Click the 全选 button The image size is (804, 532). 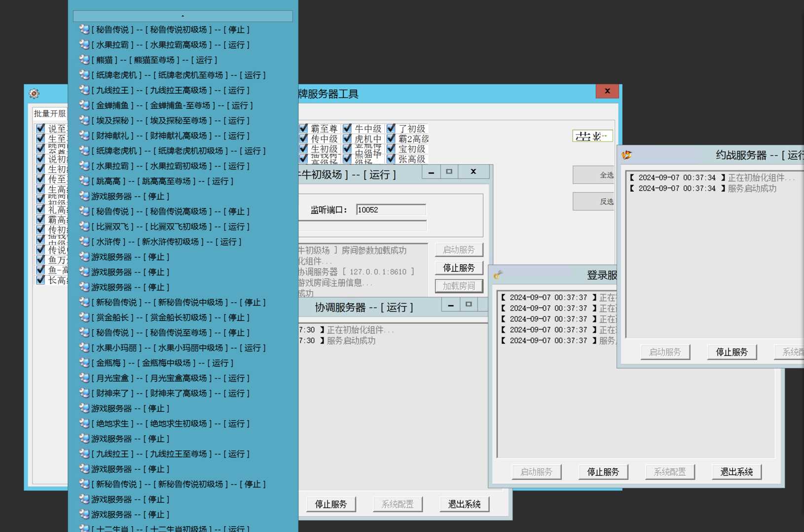[x=595, y=175]
